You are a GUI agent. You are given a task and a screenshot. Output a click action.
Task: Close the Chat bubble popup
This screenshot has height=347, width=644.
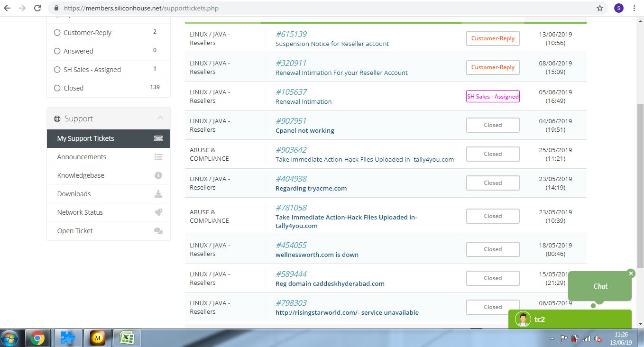tap(631, 273)
